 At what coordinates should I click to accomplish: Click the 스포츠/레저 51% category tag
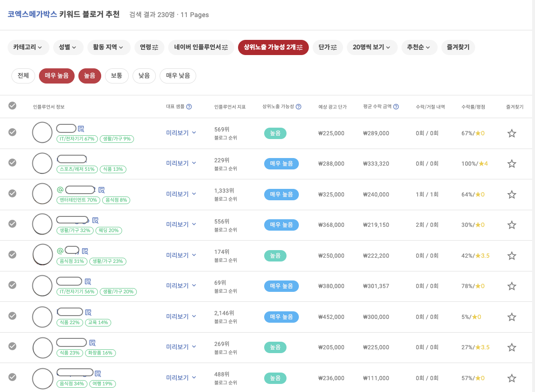[x=77, y=169]
